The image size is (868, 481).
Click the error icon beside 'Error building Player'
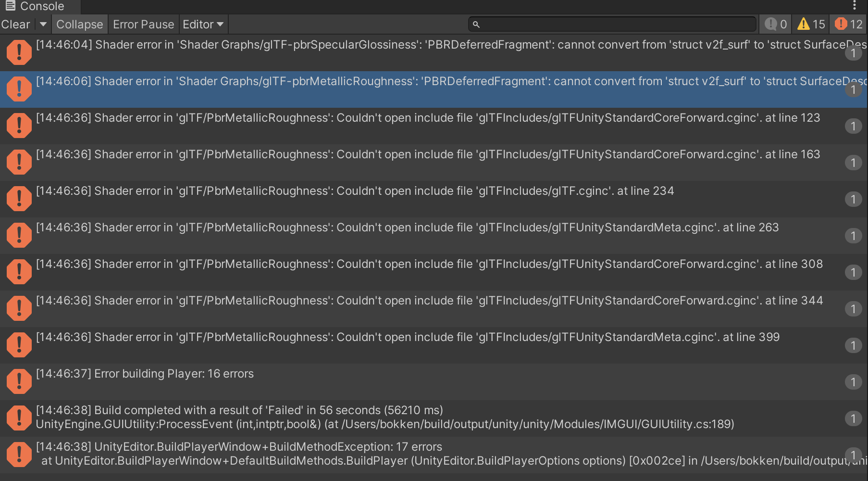pyautogui.click(x=19, y=381)
